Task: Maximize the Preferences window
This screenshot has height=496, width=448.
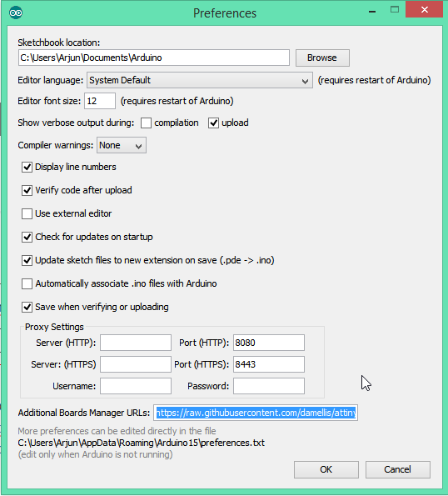Action: 395,9
